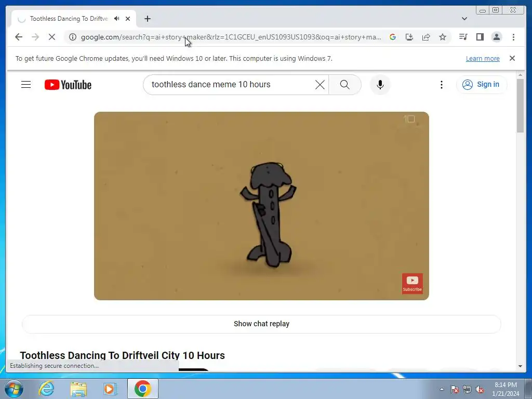Open the Chrome three-dot menu

click(513, 37)
